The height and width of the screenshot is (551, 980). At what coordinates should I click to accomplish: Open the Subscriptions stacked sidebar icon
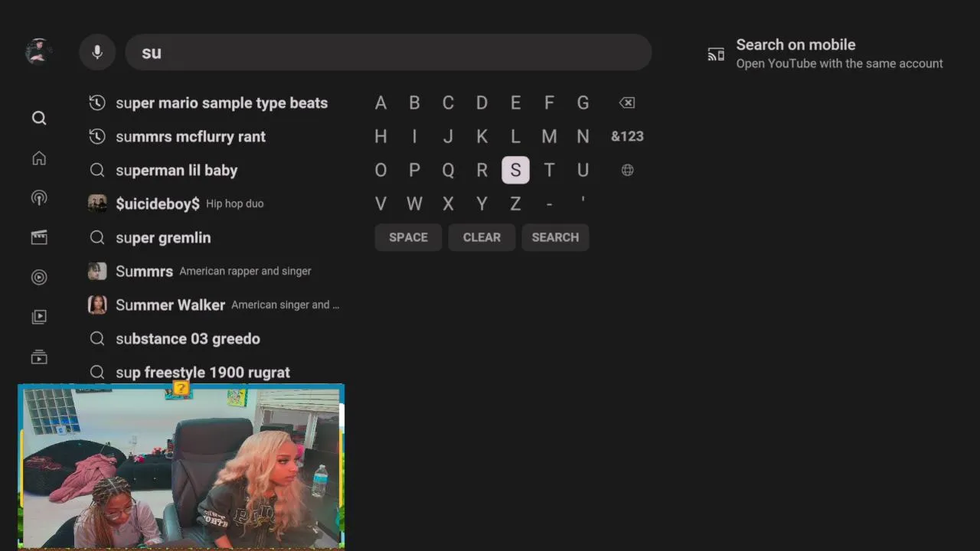point(39,357)
